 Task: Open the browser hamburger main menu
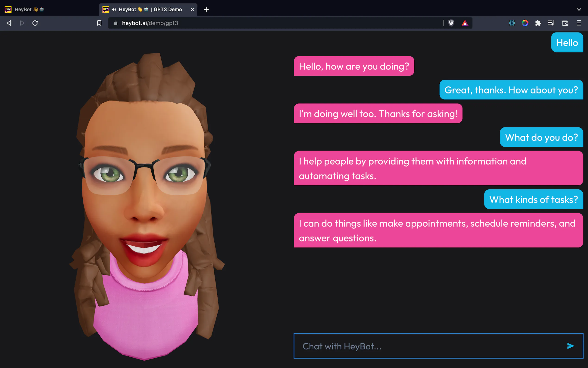point(579,23)
